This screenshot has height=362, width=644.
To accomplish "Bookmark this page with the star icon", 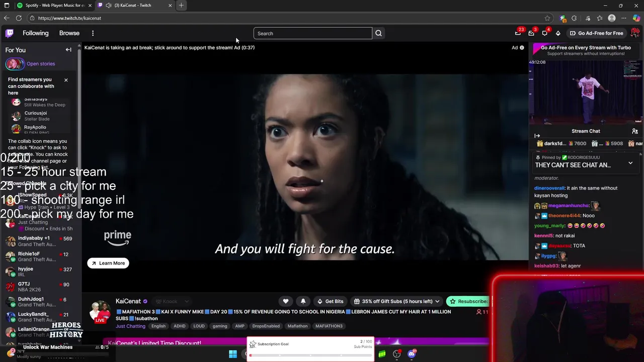I will tap(547, 18).
